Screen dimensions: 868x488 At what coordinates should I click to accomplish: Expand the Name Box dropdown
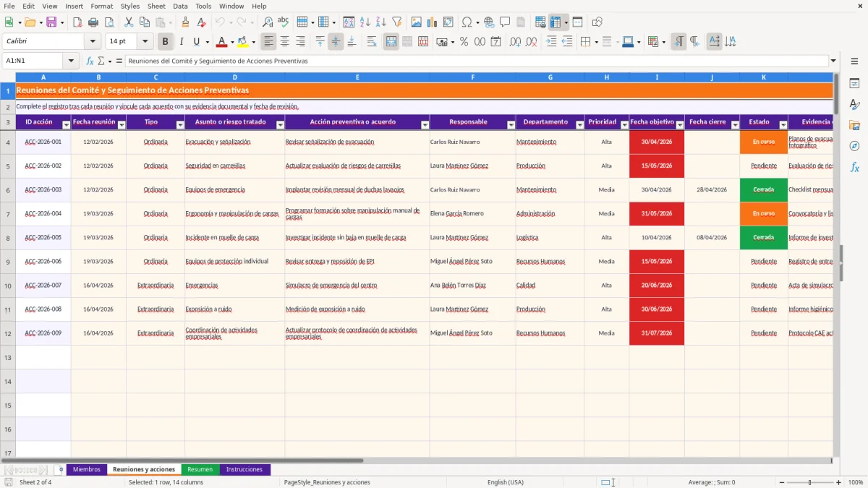72,61
